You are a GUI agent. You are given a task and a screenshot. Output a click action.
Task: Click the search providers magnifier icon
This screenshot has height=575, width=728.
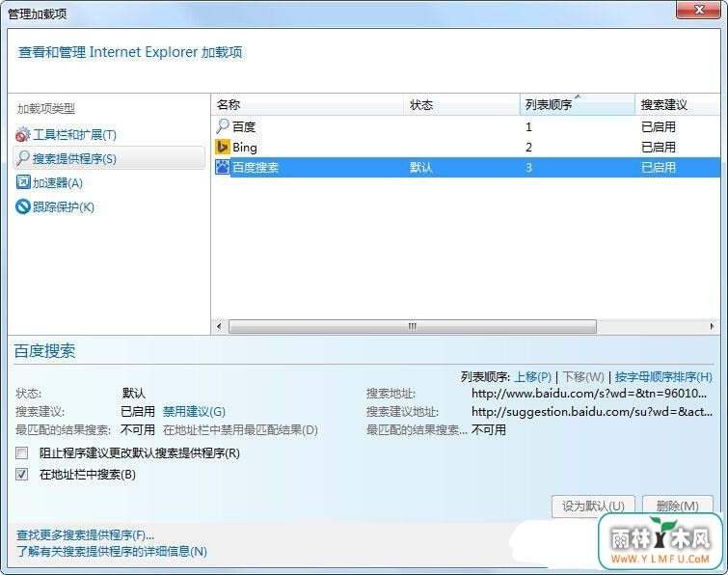tap(23, 158)
